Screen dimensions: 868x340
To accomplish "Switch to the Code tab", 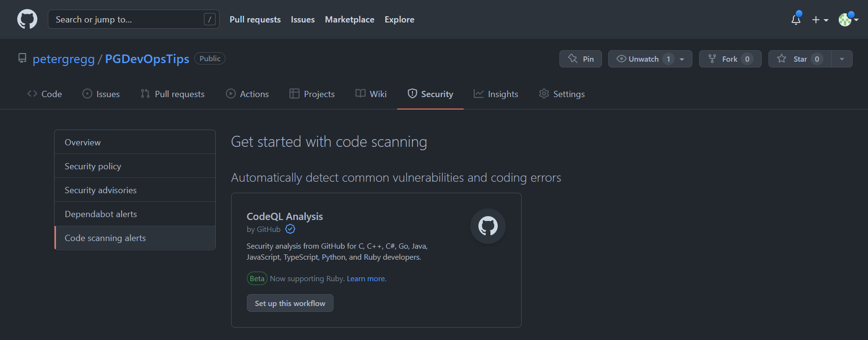I will pyautogui.click(x=45, y=94).
